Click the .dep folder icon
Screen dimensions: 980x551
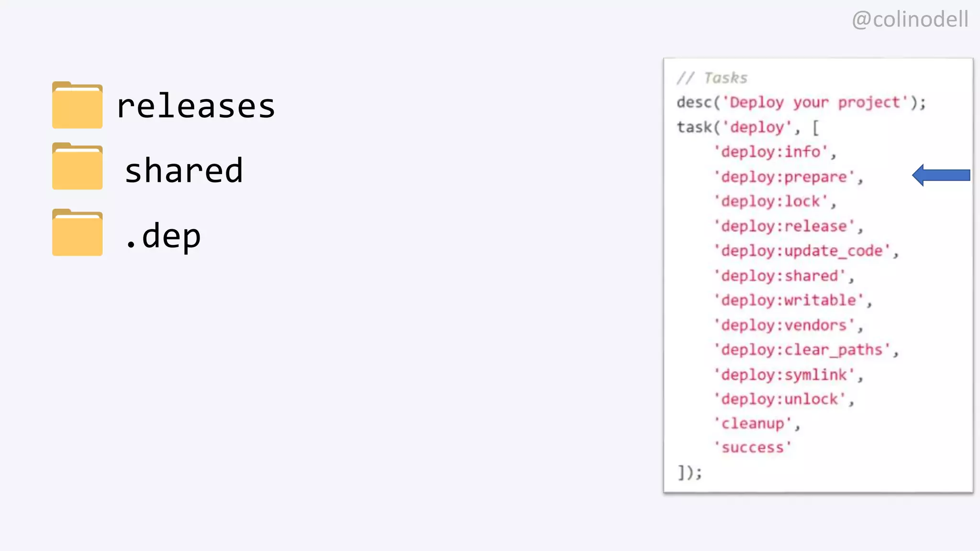point(77,232)
